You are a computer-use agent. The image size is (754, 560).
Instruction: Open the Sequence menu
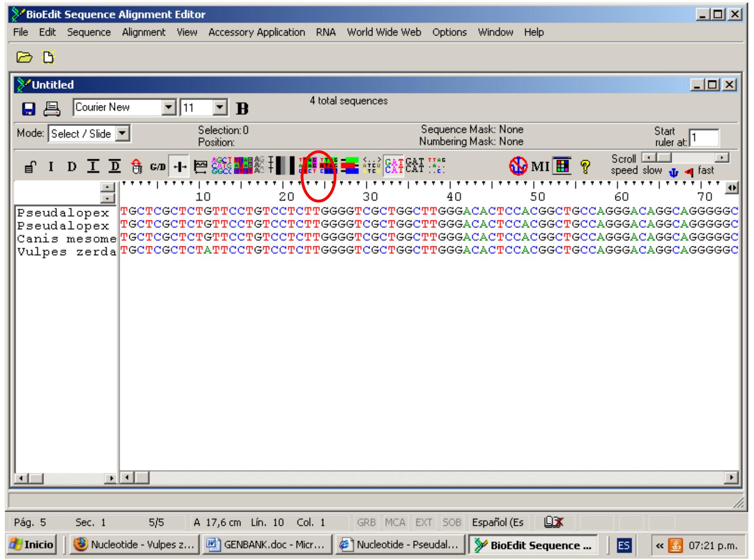[x=89, y=33]
